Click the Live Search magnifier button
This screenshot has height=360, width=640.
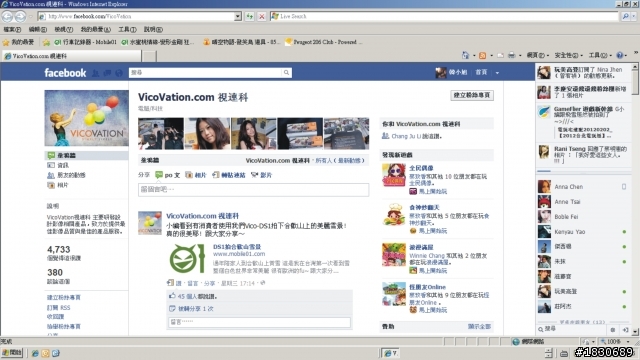pyautogui.click(x=625, y=16)
